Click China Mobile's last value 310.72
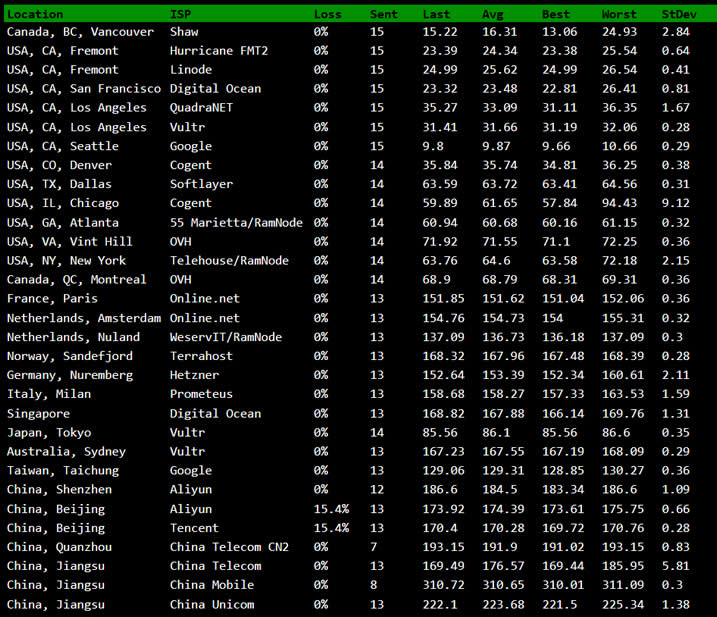The width and height of the screenshot is (717, 617). (x=444, y=585)
